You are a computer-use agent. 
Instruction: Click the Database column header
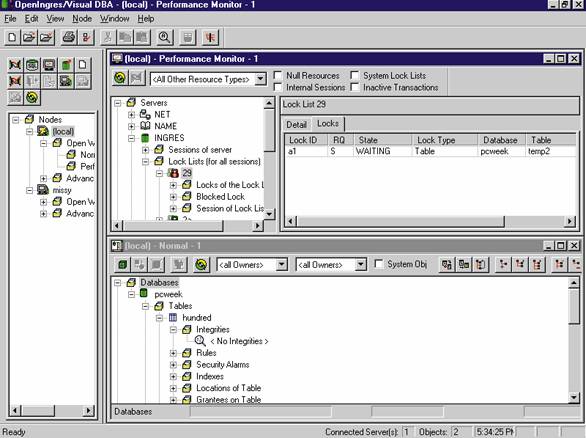[502, 140]
